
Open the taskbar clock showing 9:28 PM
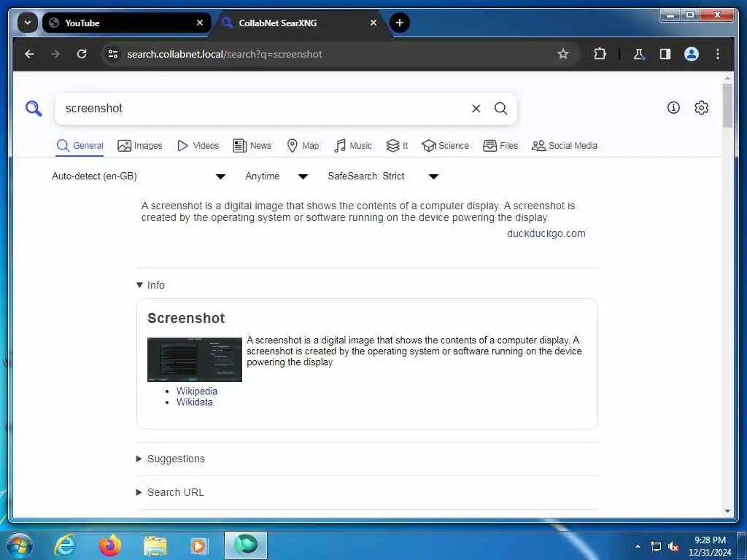pos(710,546)
